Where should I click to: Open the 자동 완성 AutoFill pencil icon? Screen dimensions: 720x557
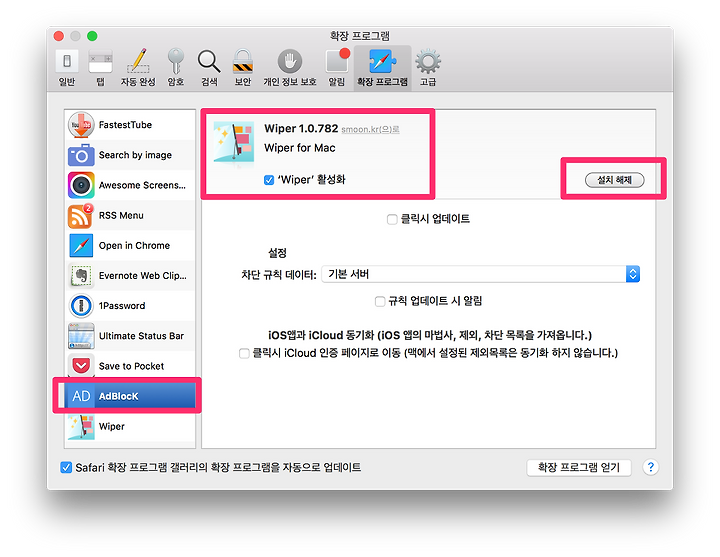click(138, 61)
